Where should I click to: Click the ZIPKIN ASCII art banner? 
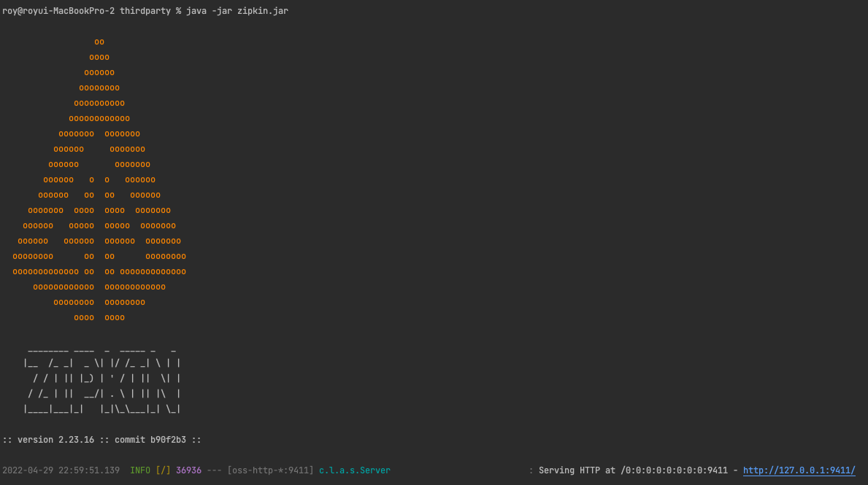click(x=102, y=381)
